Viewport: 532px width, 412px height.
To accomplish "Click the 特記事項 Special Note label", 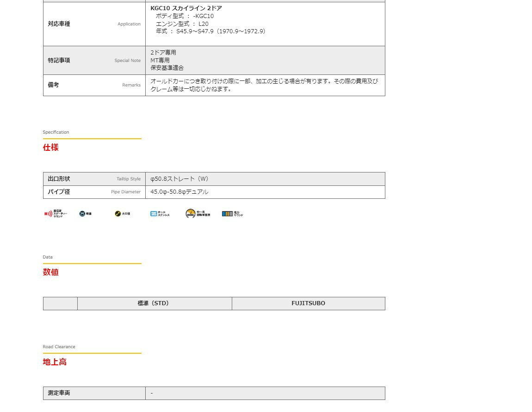I will 94,61.
